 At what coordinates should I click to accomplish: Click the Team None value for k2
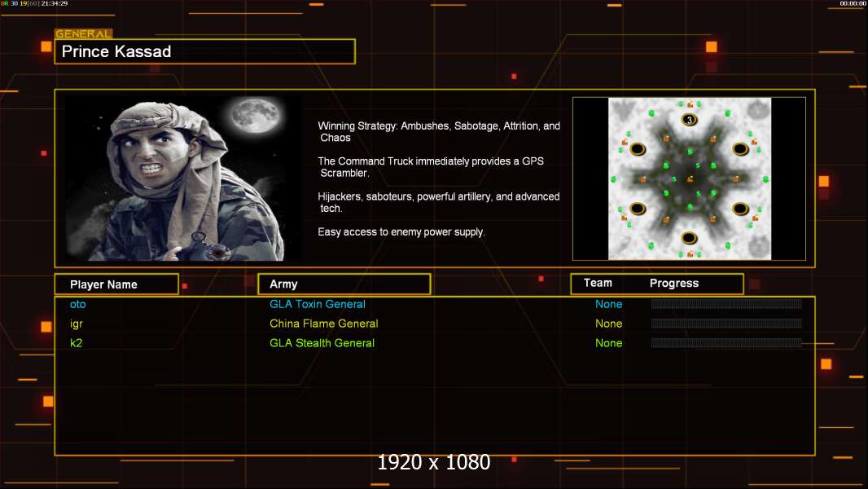pos(608,343)
